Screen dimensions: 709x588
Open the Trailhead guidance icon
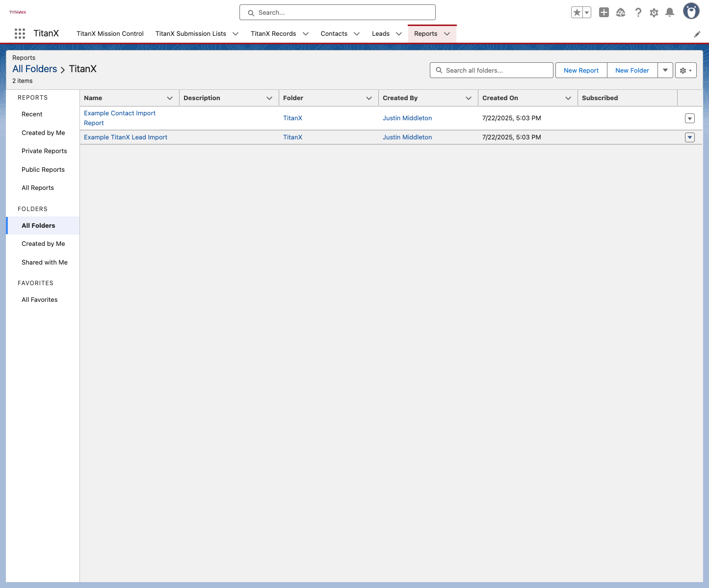click(x=621, y=13)
